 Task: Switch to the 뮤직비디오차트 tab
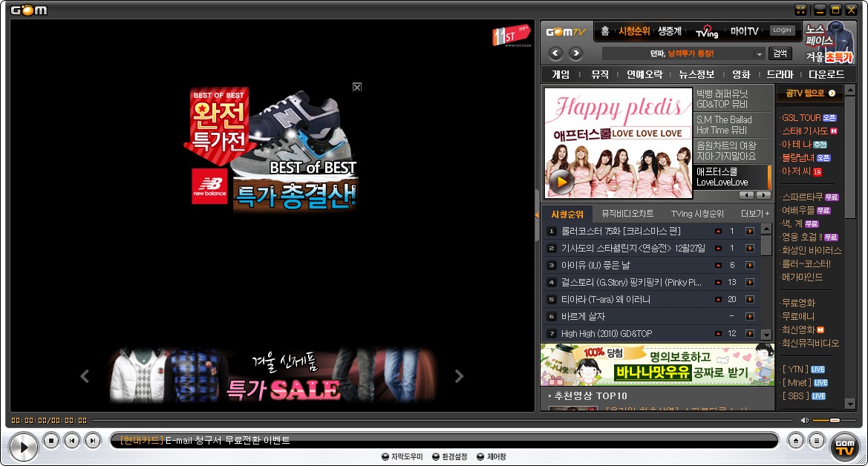tap(627, 214)
